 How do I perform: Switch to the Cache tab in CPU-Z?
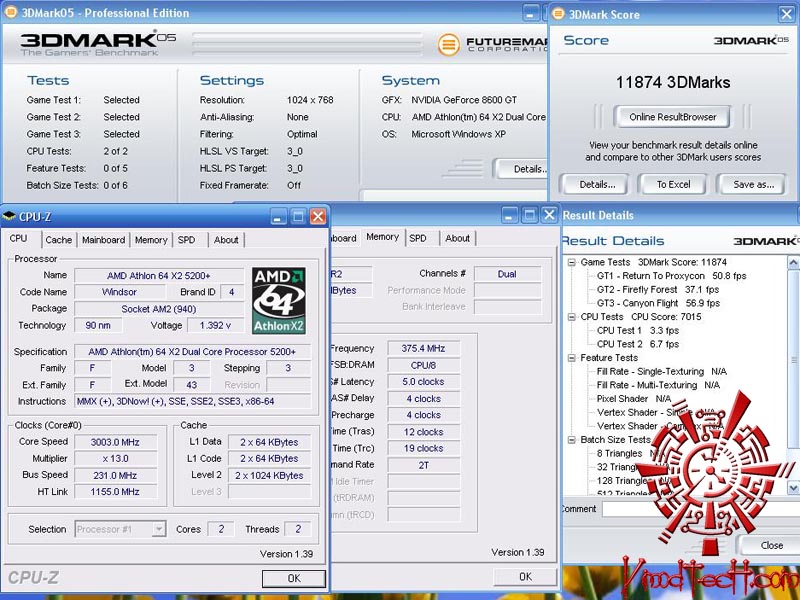coord(59,240)
